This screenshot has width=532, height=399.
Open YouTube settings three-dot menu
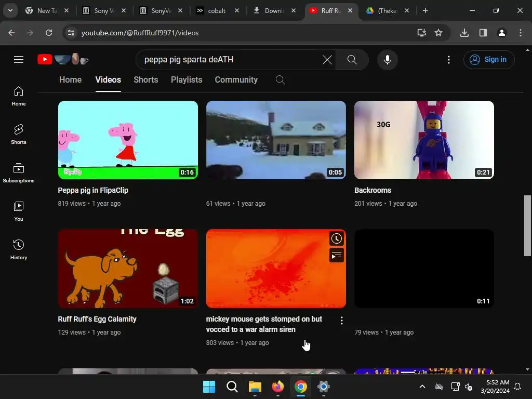point(448,60)
